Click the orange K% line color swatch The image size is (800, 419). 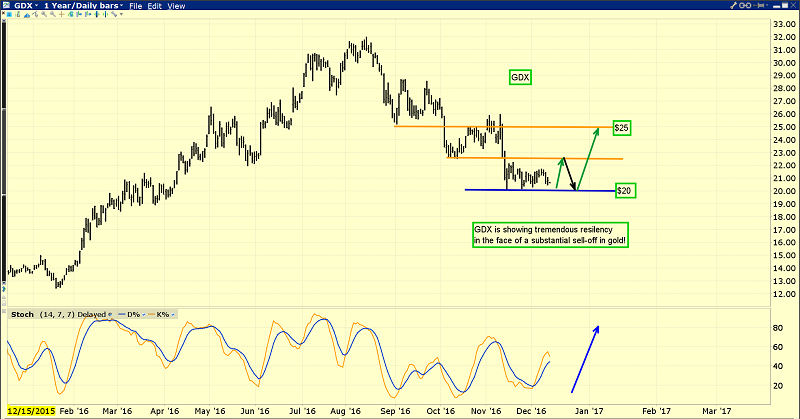point(151,314)
